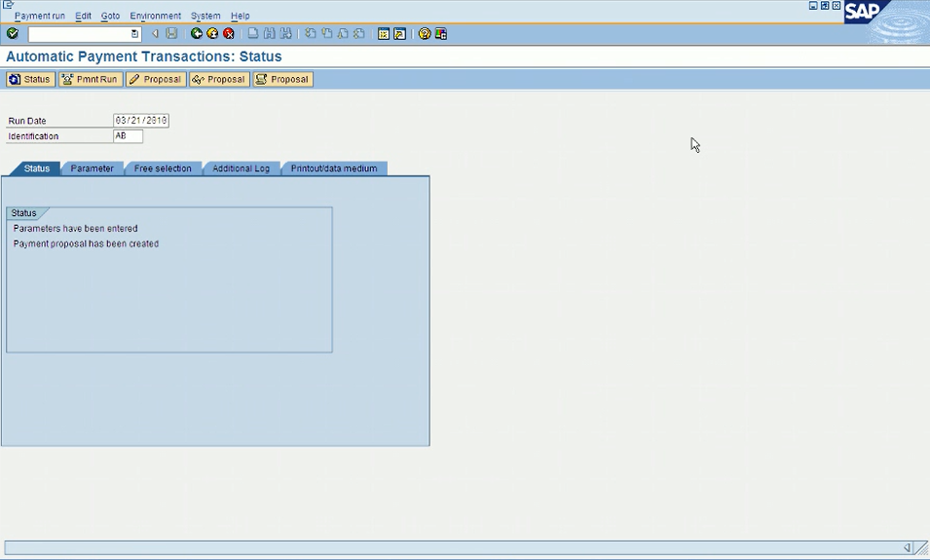Click the Previous Page icon

pos(327,34)
